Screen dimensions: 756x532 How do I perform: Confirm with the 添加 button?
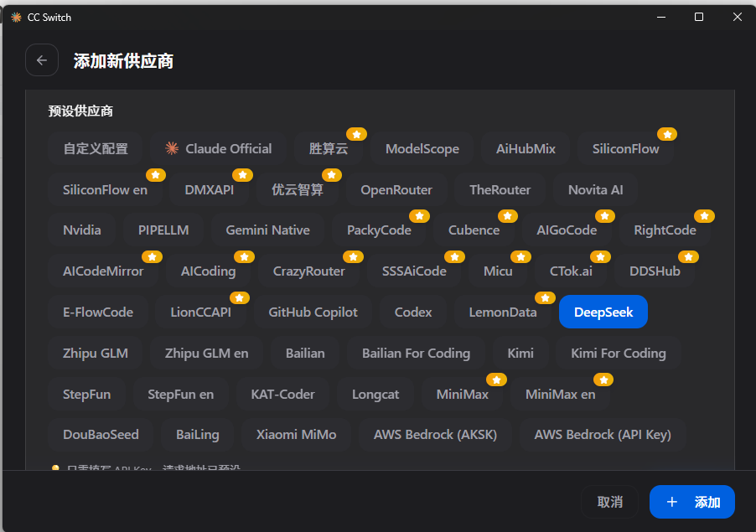[692, 502]
